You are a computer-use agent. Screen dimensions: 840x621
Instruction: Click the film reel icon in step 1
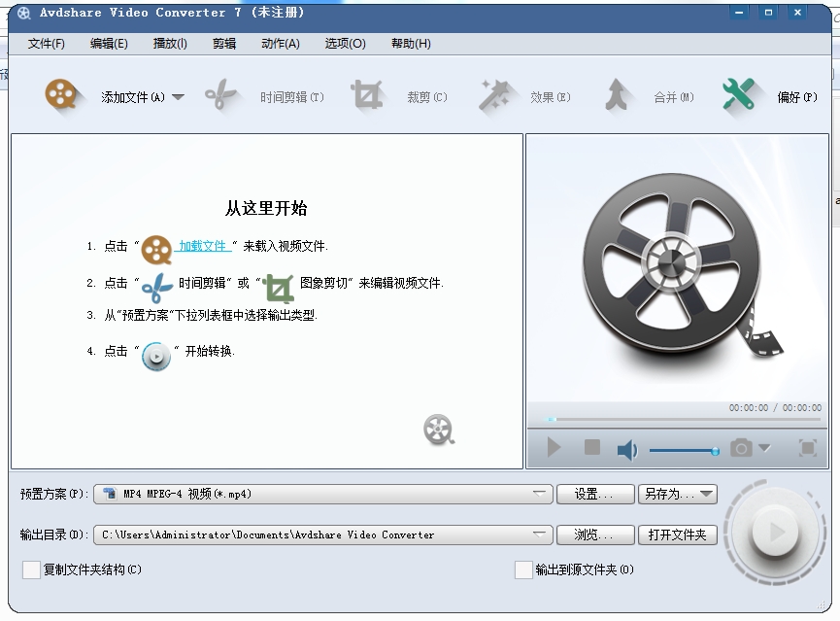click(x=156, y=250)
